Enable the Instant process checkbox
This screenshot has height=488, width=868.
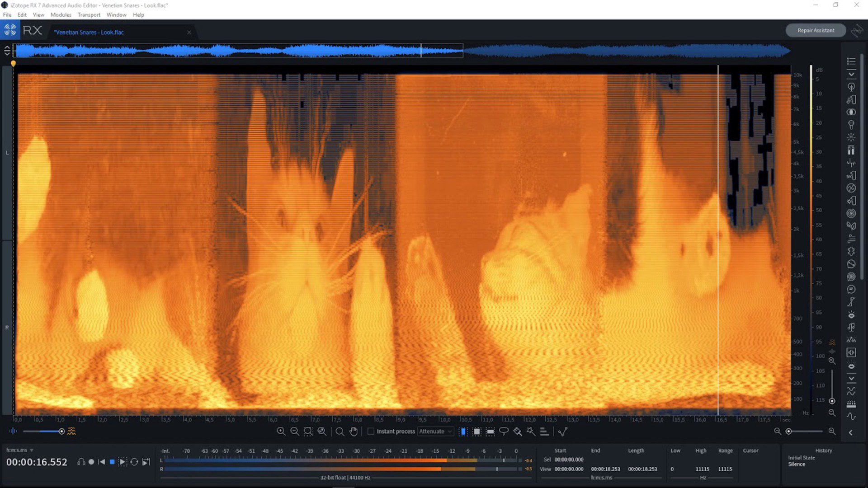[371, 432]
